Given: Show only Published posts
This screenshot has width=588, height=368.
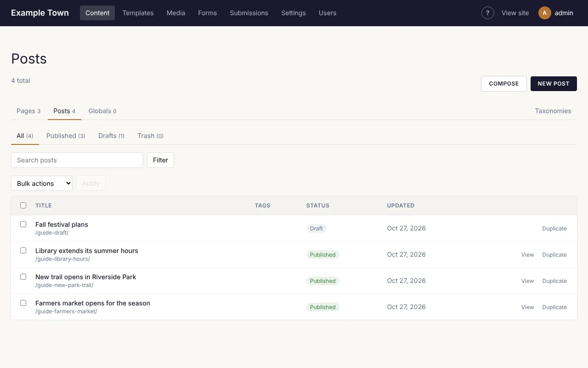Looking at the screenshot, I should click(66, 136).
